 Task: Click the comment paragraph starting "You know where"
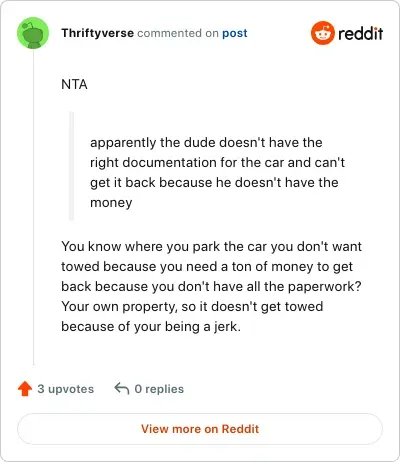pyautogui.click(x=211, y=286)
